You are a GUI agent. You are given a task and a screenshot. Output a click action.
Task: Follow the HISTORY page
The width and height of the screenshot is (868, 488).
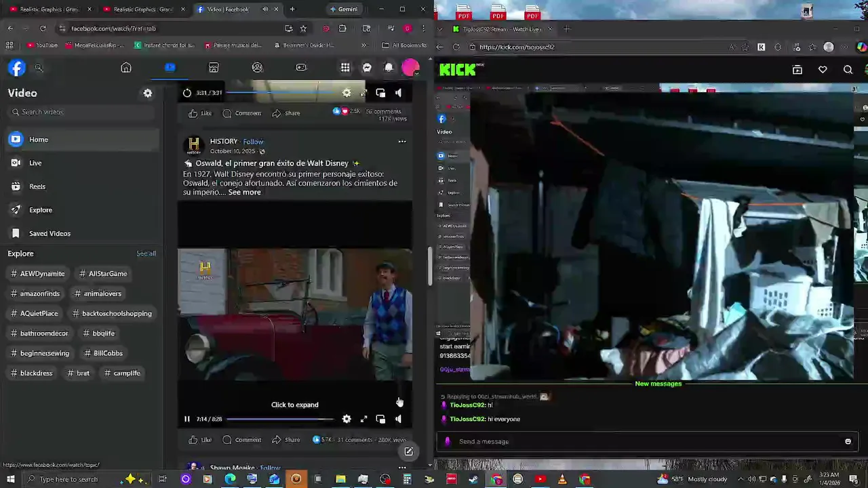pos(254,142)
